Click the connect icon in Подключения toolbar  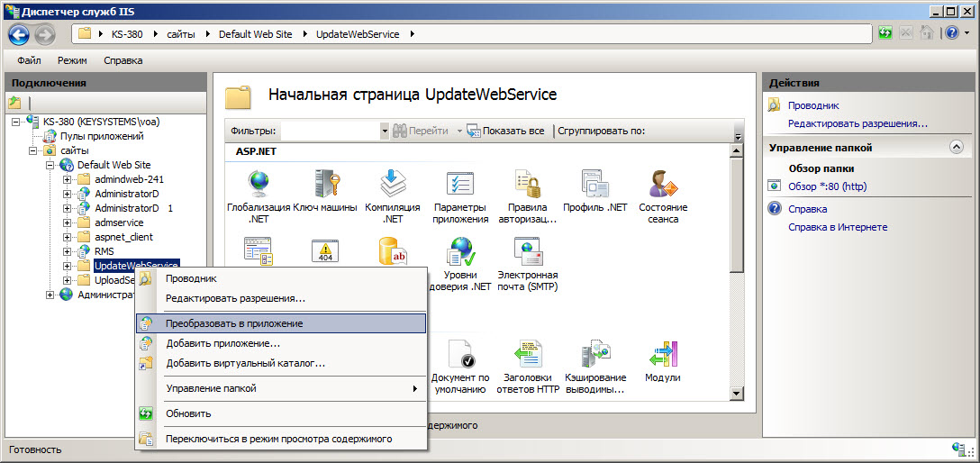pyautogui.click(x=15, y=103)
